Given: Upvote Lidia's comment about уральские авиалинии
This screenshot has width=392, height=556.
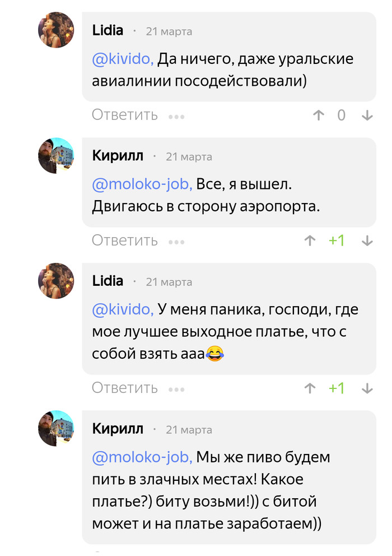Looking at the screenshot, I should click(318, 115).
